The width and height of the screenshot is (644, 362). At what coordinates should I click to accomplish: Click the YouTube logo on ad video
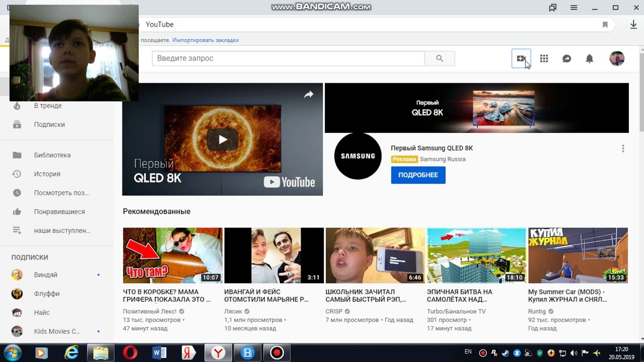click(x=289, y=182)
